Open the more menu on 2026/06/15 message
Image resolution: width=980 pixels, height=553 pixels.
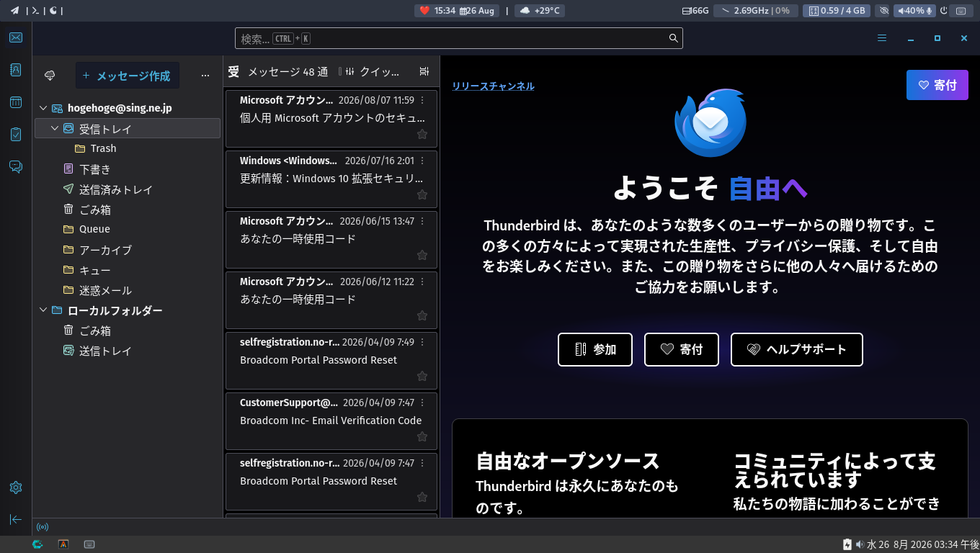click(x=423, y=221)
